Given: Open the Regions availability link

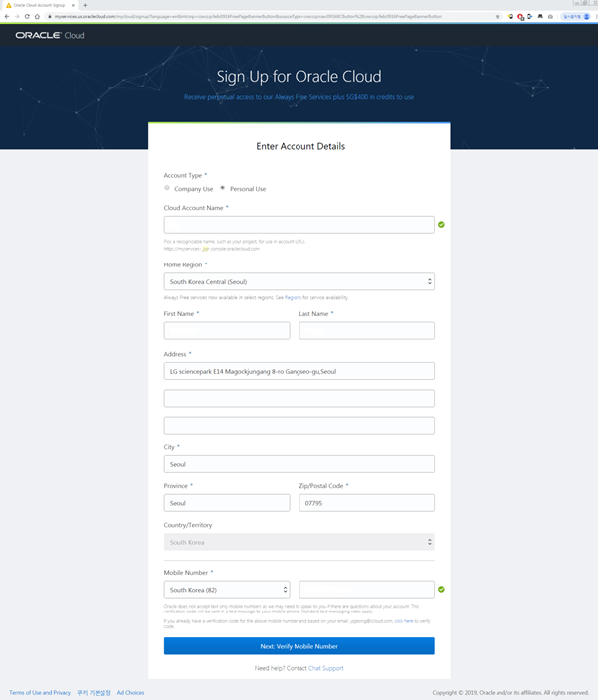Looking at the screenshot, I should [x=293, y=297].
